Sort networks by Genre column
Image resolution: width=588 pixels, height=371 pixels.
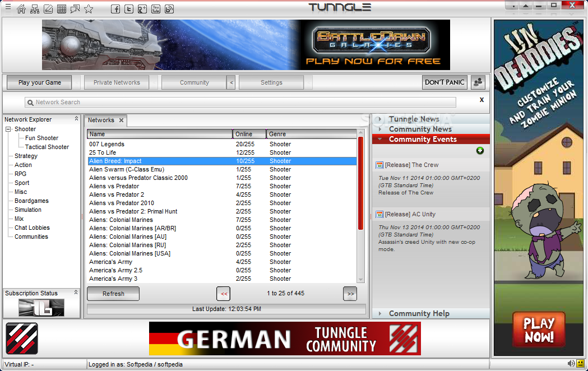[311, 134]
